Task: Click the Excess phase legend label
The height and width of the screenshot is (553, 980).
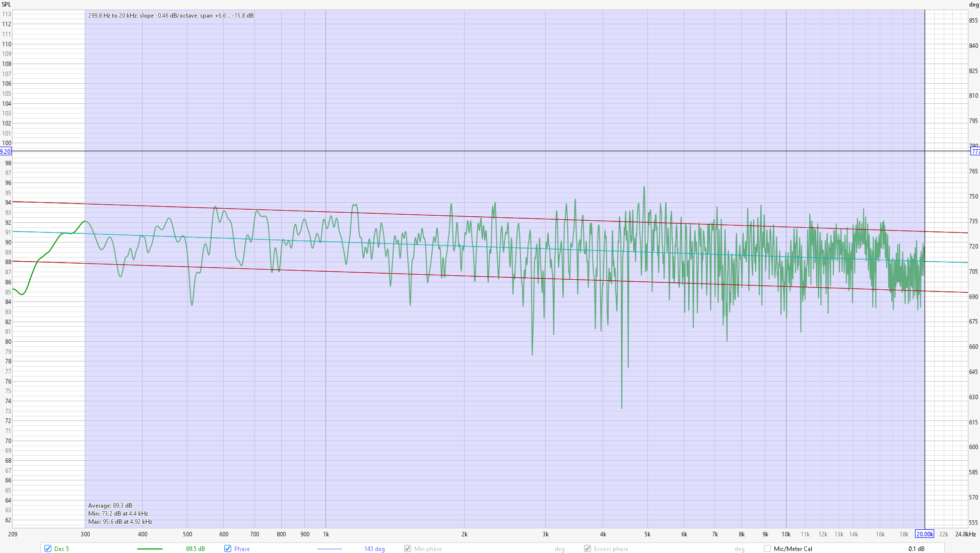Action: point(611,548)
